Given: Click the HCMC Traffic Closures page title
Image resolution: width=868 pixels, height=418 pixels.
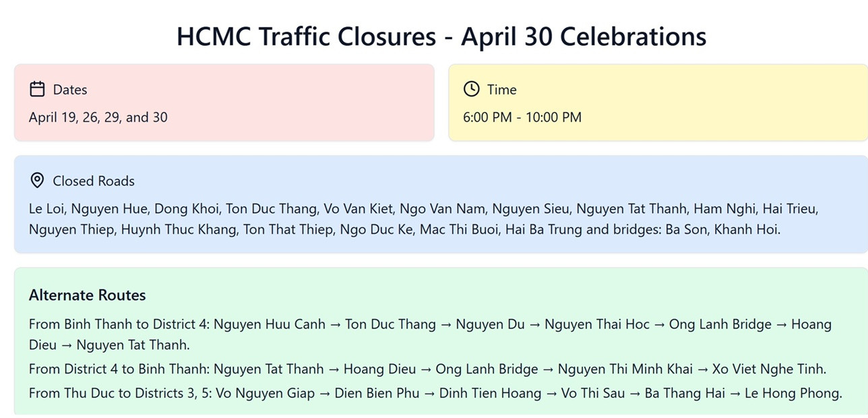Looking at the screenshot, I should click(x=441, y=36).
